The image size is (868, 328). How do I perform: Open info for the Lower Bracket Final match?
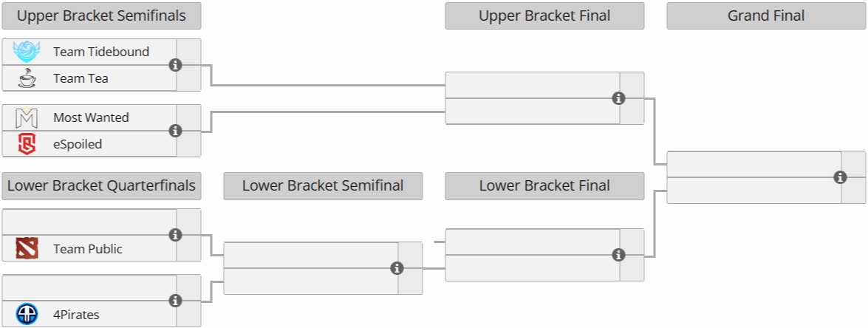pyautogui.click(x=618, y=255)
